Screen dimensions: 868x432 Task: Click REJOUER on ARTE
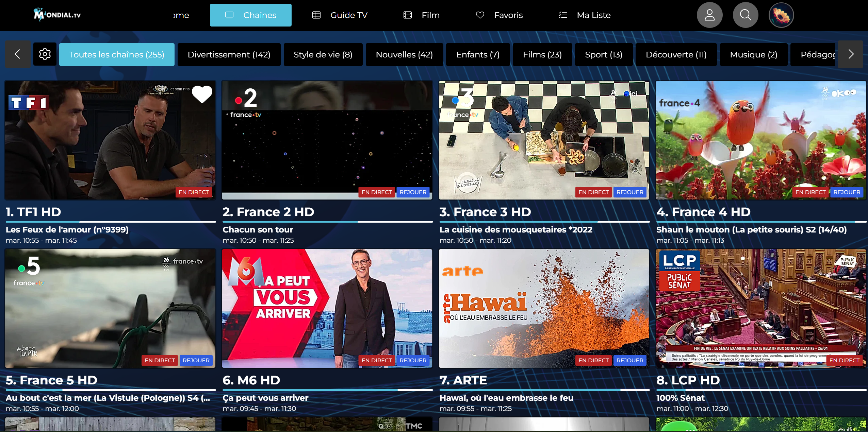[630, 360]
